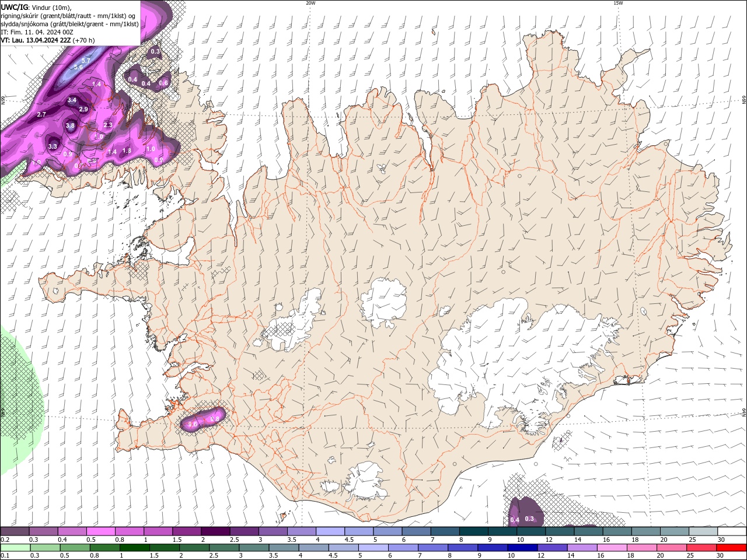This screenshot has height=560, width=747.
Task: Click the 'VT: Lau. 13.04.2024 22Z' valid time
Action: tap(36, 40)
